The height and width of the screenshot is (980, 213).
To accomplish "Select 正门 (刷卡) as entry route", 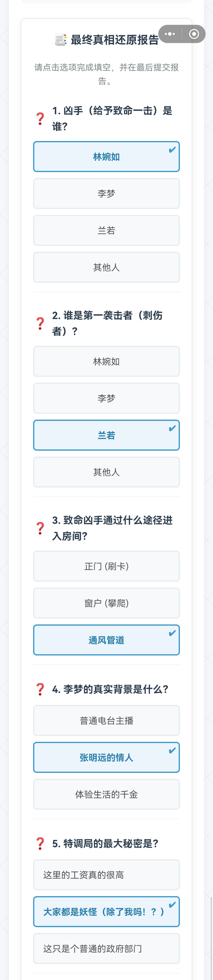I will 106,566.
